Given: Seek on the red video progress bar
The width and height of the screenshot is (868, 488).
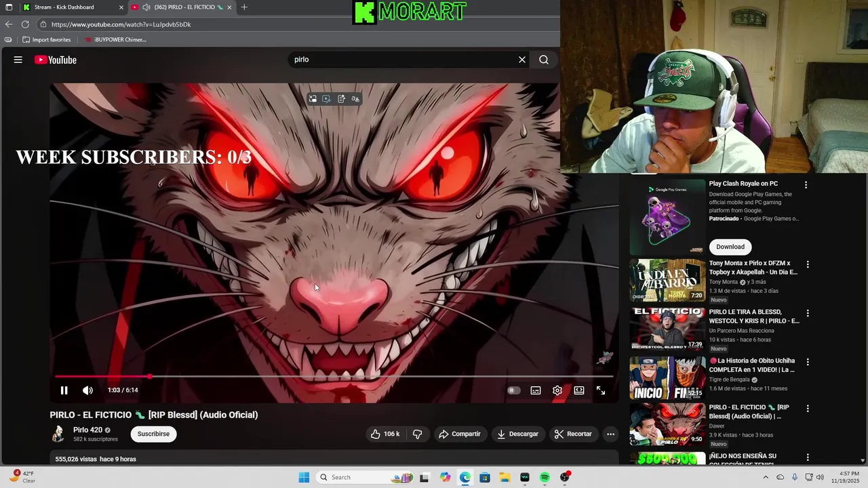Looking at the screenshot, I should (x=334, y=376).
